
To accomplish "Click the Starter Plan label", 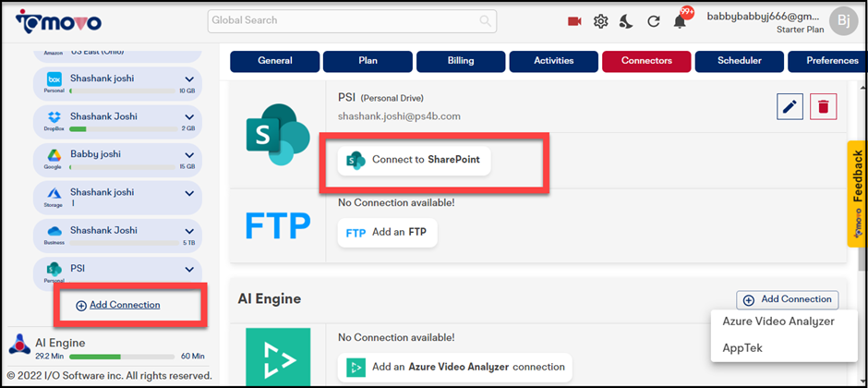I will click(x=800, y=30).
